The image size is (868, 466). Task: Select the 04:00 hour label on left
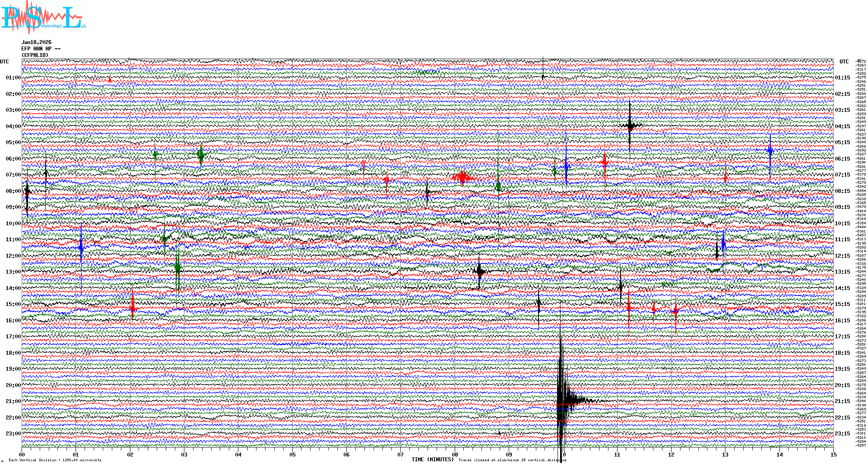(x=13, y=126)
